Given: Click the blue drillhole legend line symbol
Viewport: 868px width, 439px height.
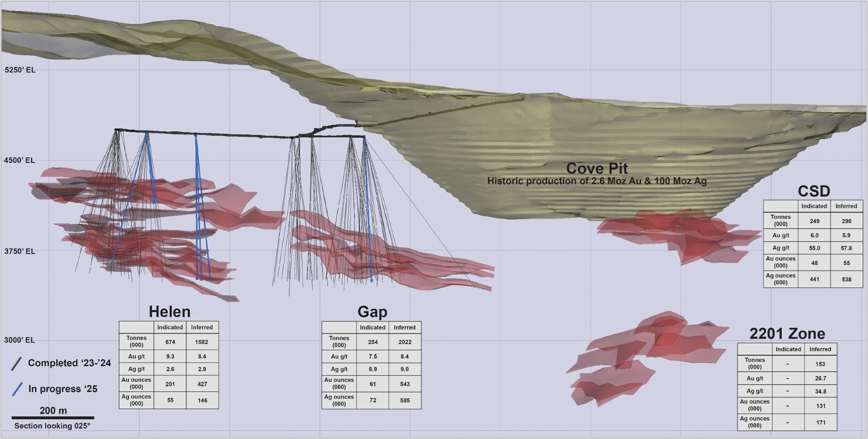Looking at the screenshot, I should (x=17, y=389).
